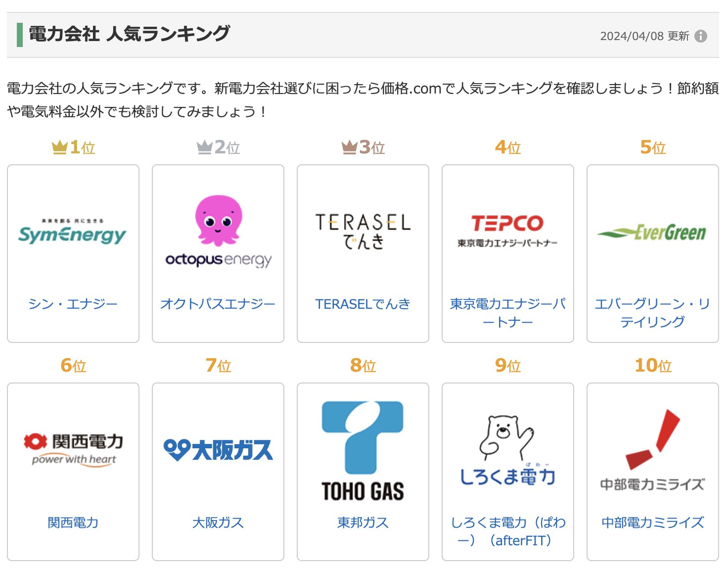This screenshot has width=728, height=573.
Task: Open the しろくま電力 polar bear logo
Action: [507, 450]
